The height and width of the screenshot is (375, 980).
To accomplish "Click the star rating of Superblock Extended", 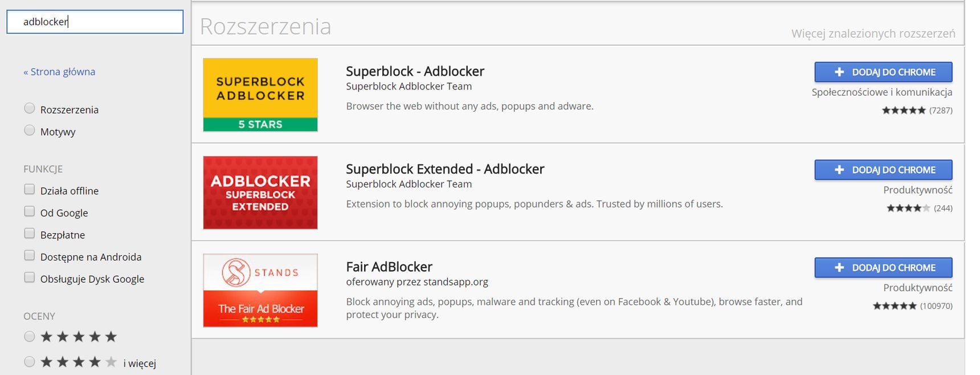I will (908, 208).
